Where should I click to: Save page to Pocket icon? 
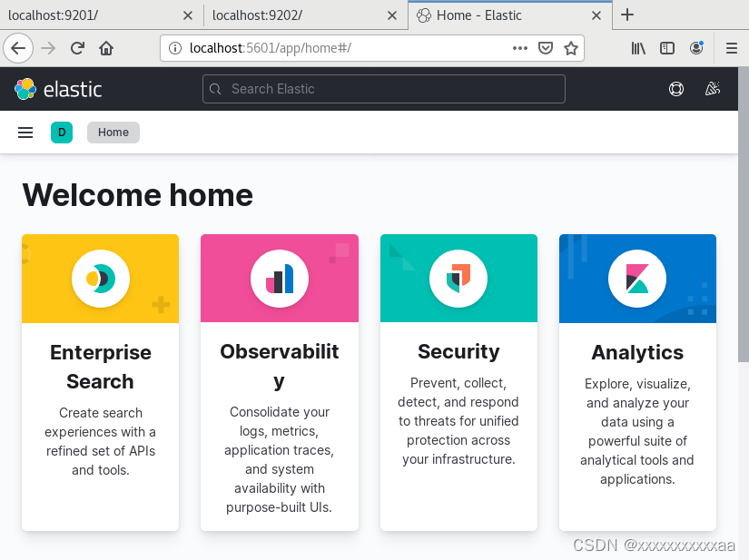pyautogui.click(x=546, y=48)
